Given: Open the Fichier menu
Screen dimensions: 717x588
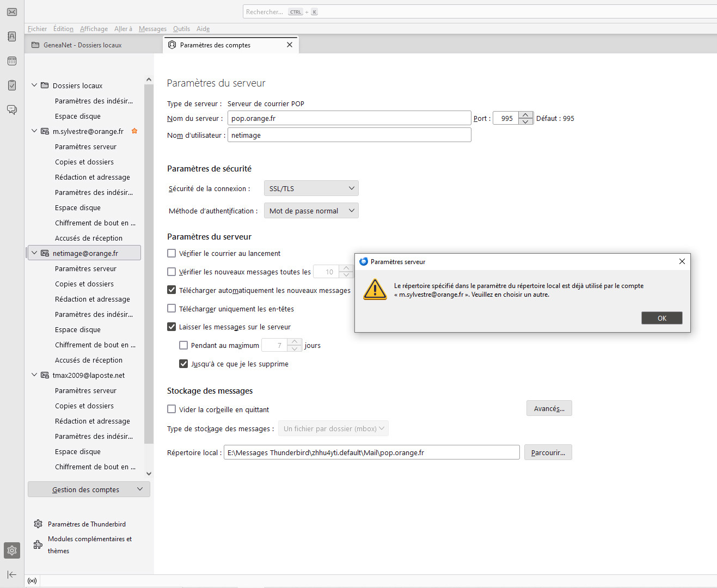Looking at the screenshot, I should pyautogui.click(x=37, y=29).
